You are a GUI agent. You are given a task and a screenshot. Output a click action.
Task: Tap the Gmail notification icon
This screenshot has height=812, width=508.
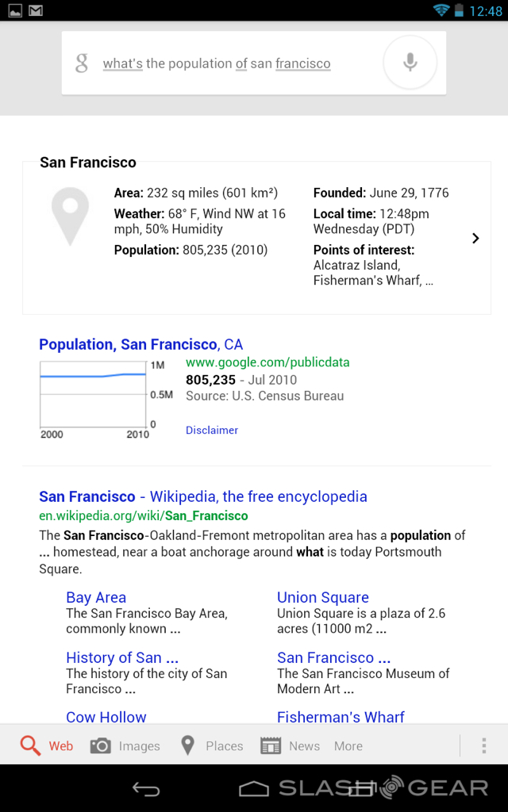[x=36, y=10]
